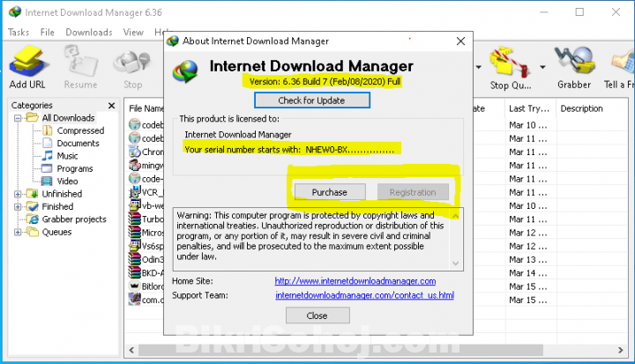Click the Resume toolbar icon
This screenshot has height=364, width=635.
(80, 61)
